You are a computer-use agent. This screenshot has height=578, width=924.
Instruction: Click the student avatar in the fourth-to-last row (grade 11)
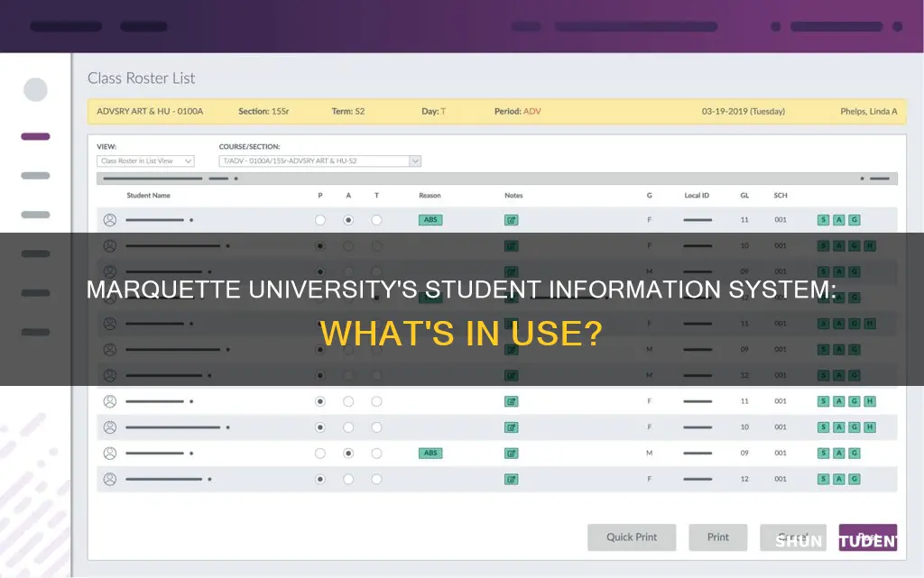(x=109, y=401)
